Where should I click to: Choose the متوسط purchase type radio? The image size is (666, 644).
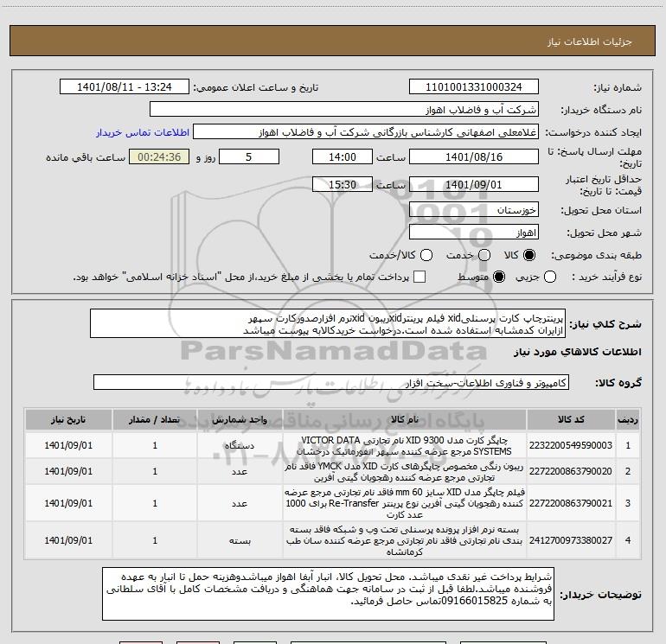499,277
